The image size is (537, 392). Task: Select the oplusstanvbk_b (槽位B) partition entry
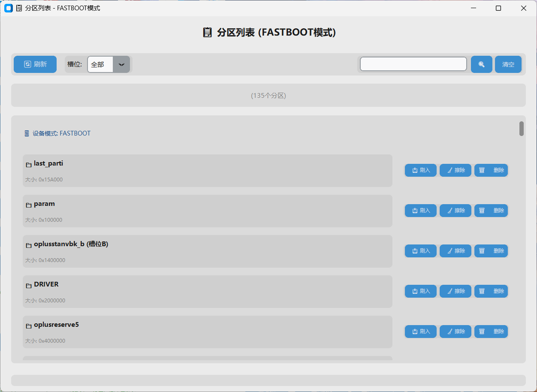pyautogui.click(x=207, y=251)
